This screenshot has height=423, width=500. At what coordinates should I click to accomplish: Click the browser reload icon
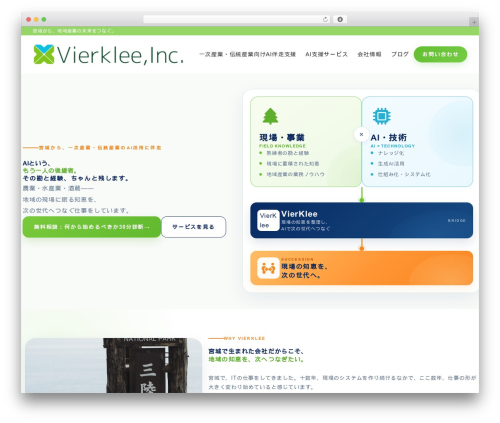click(x=325, y=20)
